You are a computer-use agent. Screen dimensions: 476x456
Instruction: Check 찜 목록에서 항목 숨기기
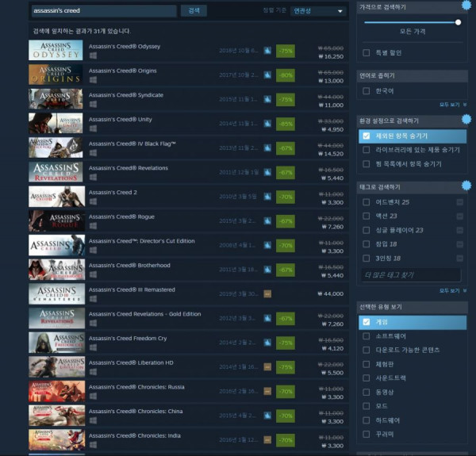367,164
